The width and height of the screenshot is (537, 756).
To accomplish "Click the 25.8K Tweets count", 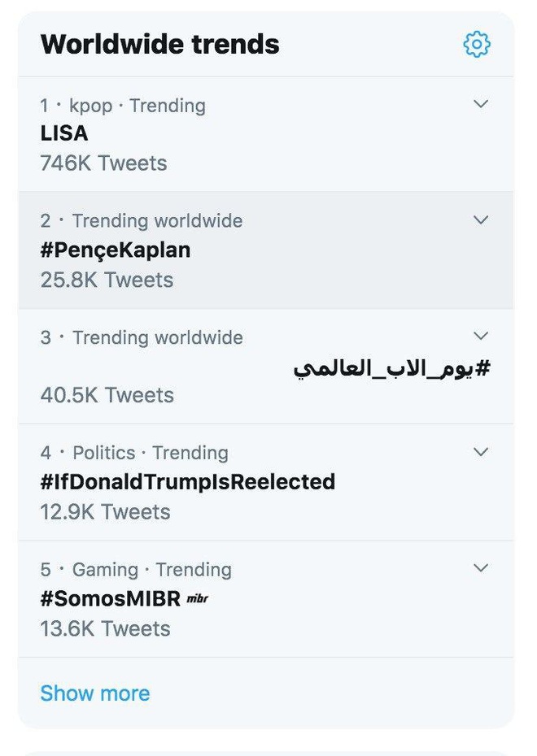I will click(x=107, y=280).
